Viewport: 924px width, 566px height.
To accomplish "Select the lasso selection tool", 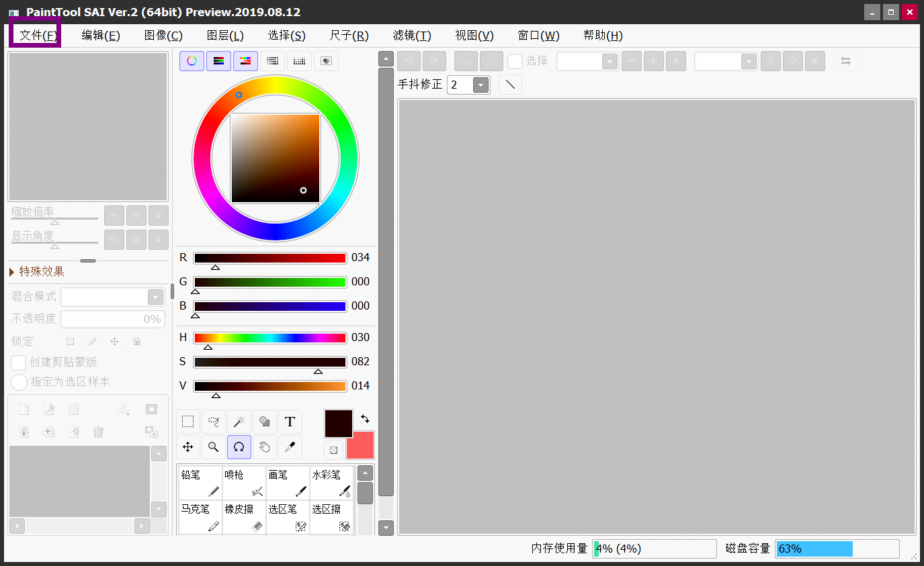I will click(x=214, y=422).
